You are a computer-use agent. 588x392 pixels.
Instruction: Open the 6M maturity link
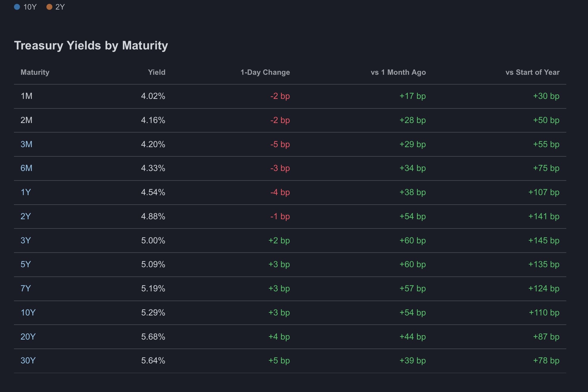point(26,168)
